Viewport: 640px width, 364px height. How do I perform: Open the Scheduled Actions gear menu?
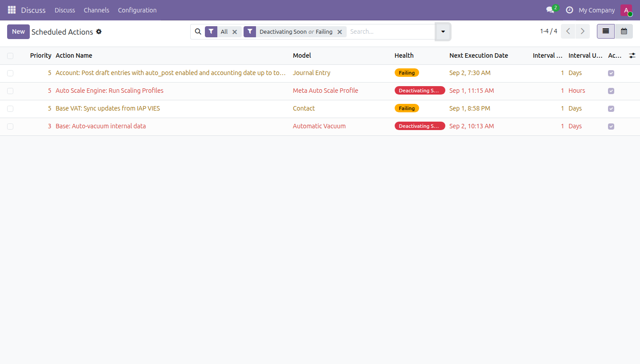99,32
